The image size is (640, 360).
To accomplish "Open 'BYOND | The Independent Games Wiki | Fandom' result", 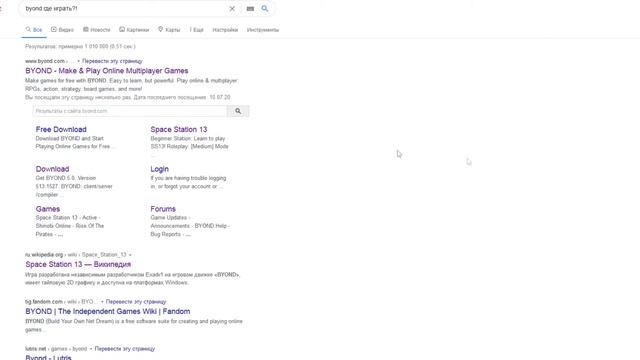I will (x=107, y=311).
